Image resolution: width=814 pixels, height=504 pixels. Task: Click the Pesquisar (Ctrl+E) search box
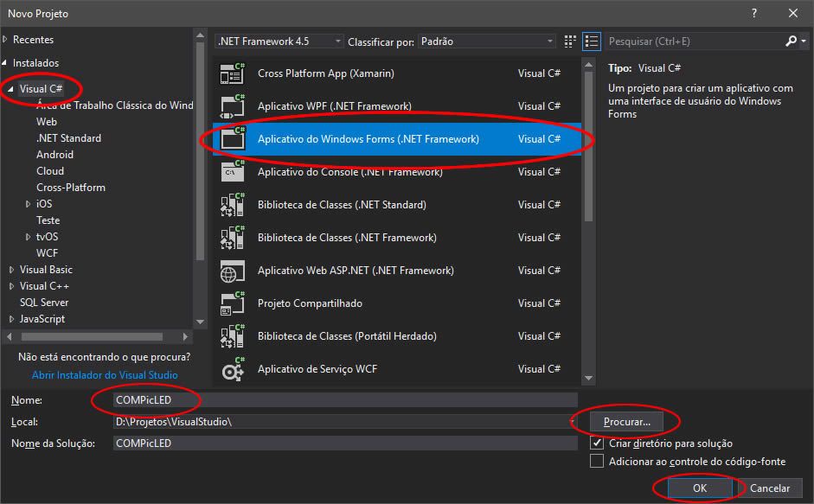[695, 41]
